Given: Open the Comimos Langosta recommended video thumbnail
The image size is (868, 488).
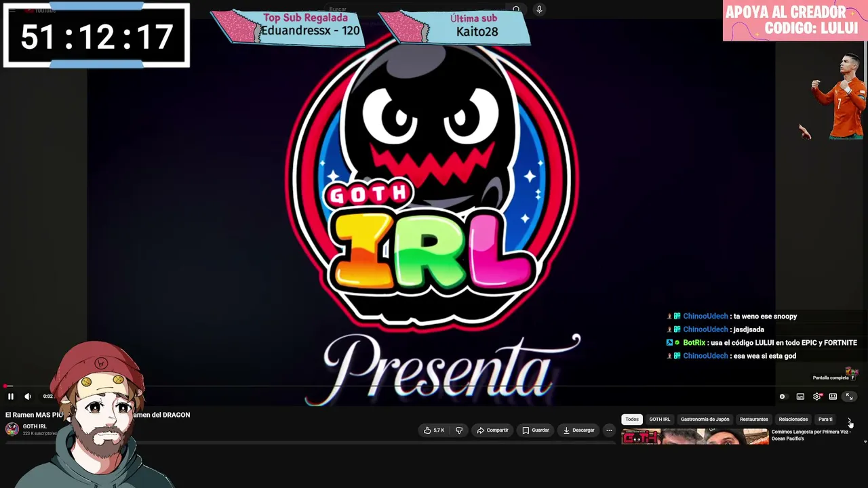Looking at the screenshot, I should [x=694, y=436].
